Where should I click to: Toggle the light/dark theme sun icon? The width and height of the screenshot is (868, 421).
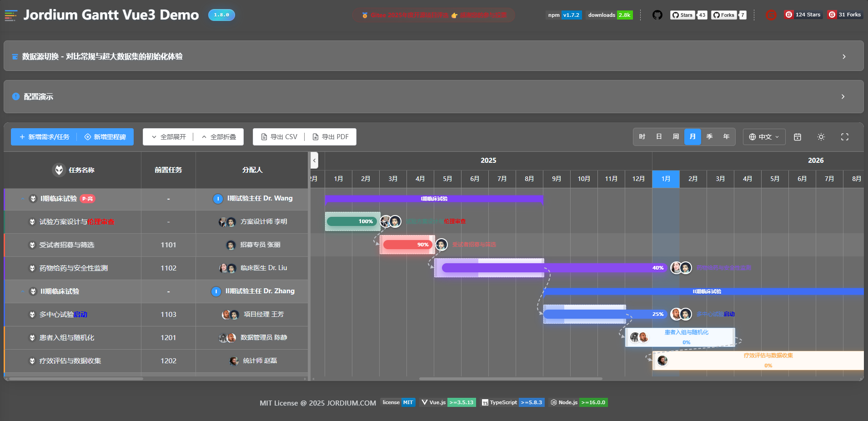[x=821, y=137]
